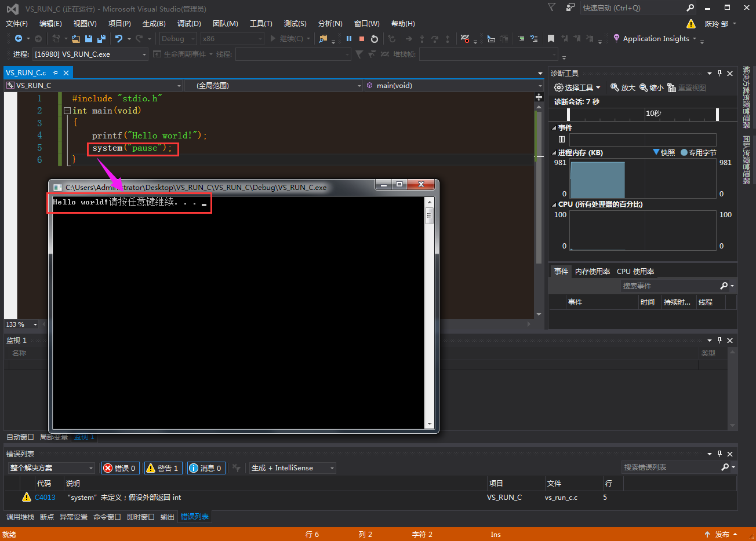Open the main(void) member dropdown

[454, 86]
